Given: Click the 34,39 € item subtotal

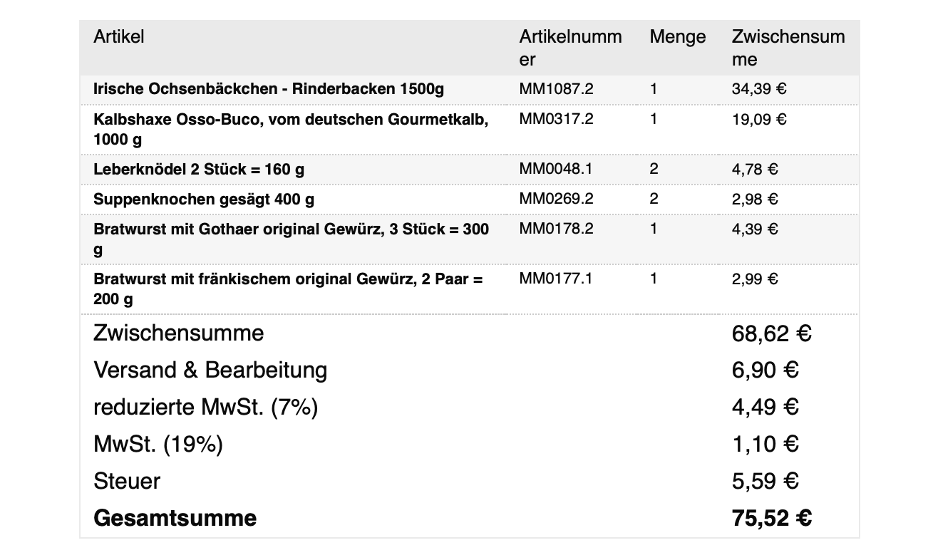Looking at the screenshot, I should coord(759,90).
